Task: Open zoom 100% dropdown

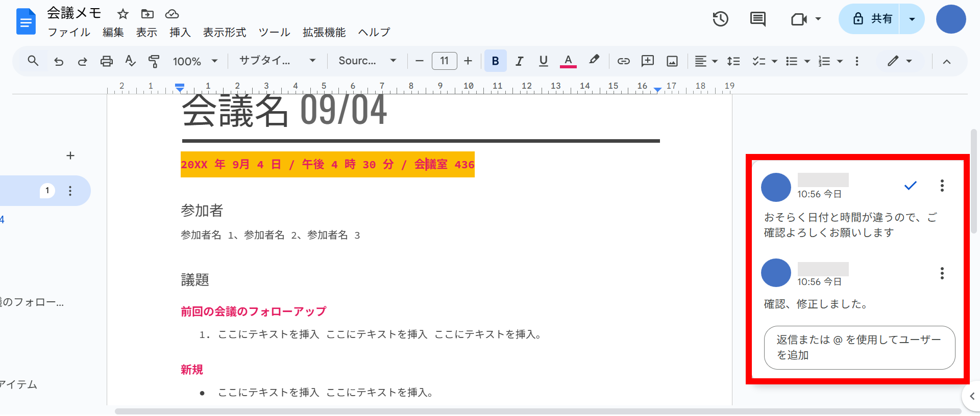Action: pyautogui.click(x=195, y=61)
